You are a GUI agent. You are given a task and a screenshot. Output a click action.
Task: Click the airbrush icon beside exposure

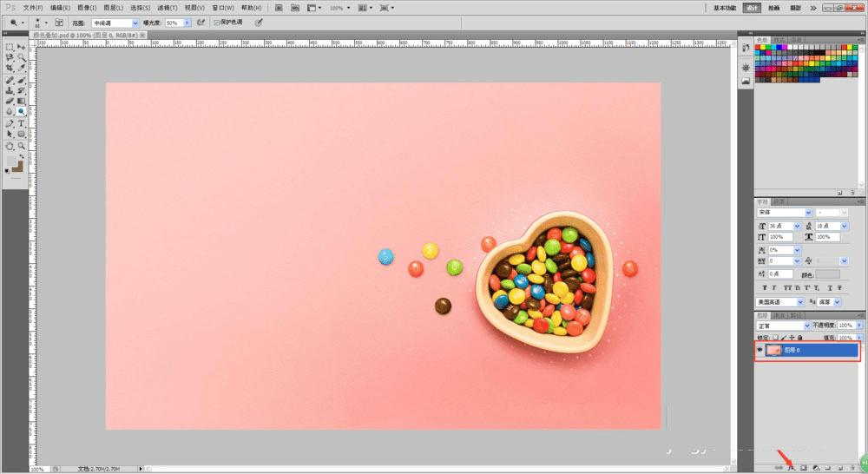[x=201, y=23]
